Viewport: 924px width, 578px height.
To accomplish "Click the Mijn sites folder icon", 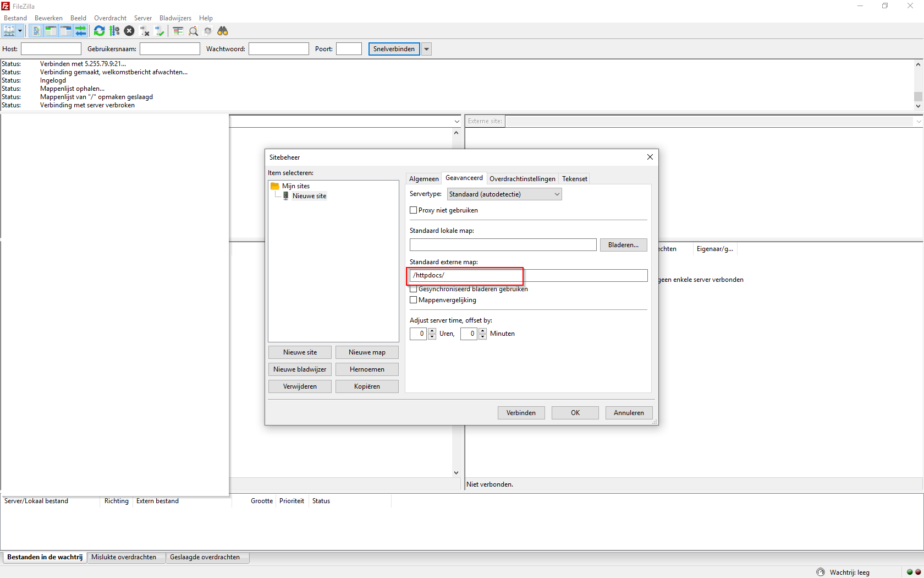I will tap(275, 186).
